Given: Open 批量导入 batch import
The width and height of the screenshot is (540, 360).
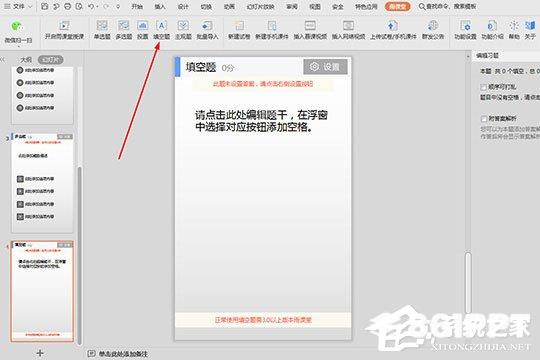Looking at the screenshot, I should (207, 30).
